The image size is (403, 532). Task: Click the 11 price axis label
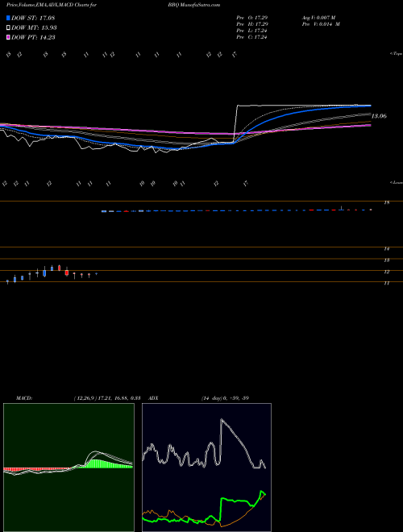click(x=386, y=283)
